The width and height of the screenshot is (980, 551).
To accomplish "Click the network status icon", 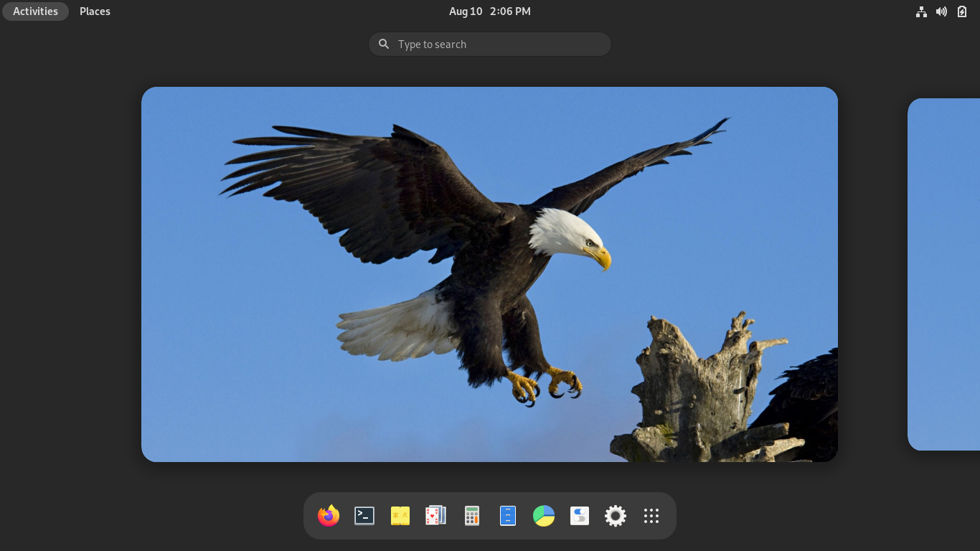I will tap(921, 11).
